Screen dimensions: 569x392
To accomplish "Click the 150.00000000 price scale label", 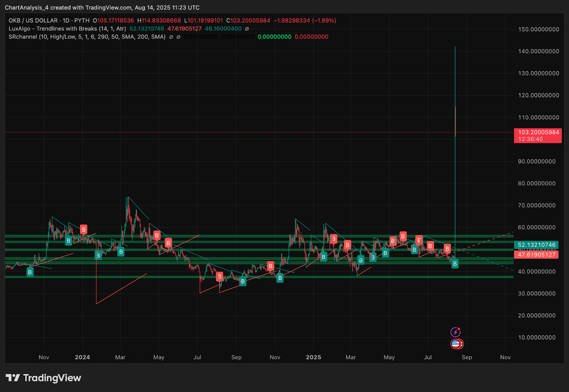I will (x=538, y=30).
